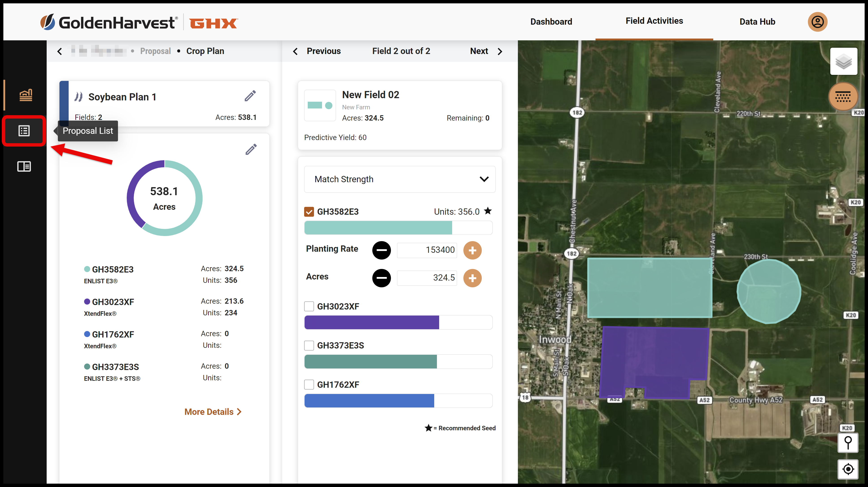
Task: Click the GH3582E3 match strength bar
Action: (x=398, y=228)
